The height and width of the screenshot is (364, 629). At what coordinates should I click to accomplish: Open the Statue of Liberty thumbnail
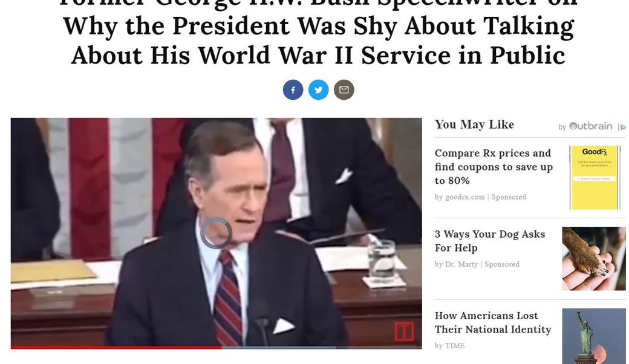(594, 336)
